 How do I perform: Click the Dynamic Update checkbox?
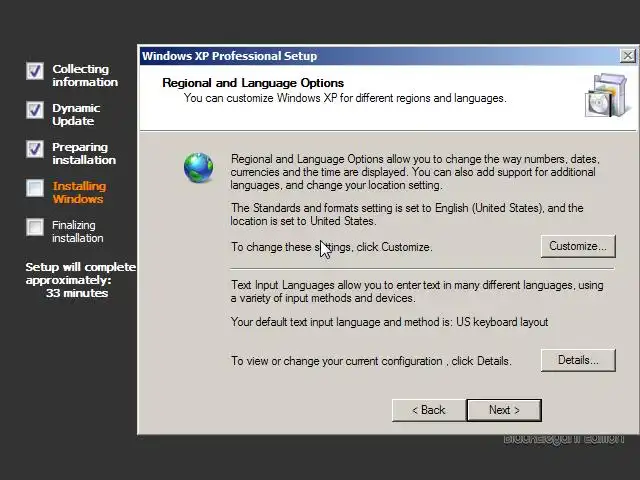pos(35,110)
